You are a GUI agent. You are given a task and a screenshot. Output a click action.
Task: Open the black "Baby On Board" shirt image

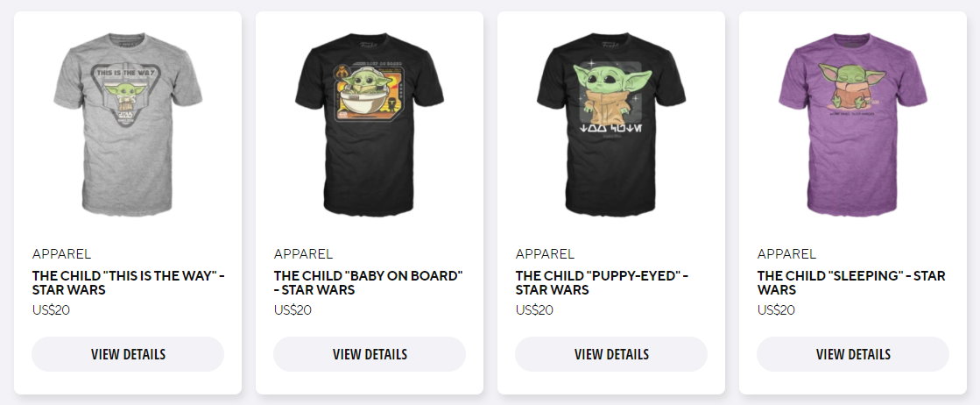[x=370, y=124]
